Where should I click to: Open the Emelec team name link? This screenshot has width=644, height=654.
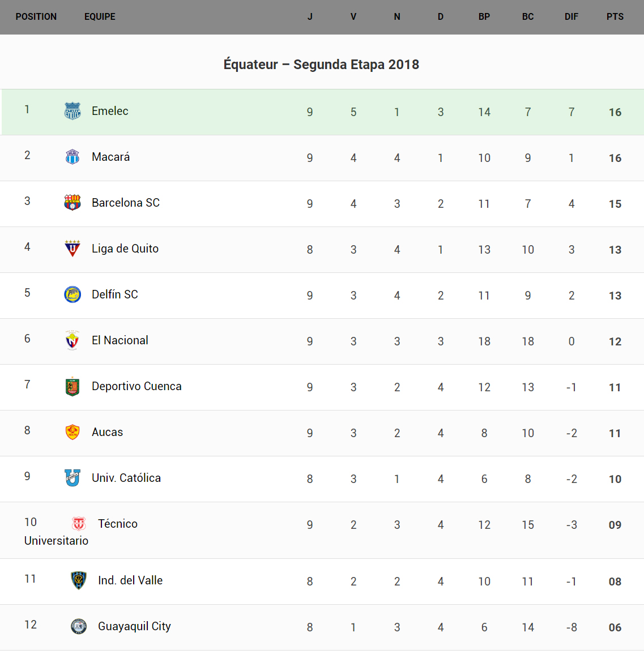[x=110, y=111]
